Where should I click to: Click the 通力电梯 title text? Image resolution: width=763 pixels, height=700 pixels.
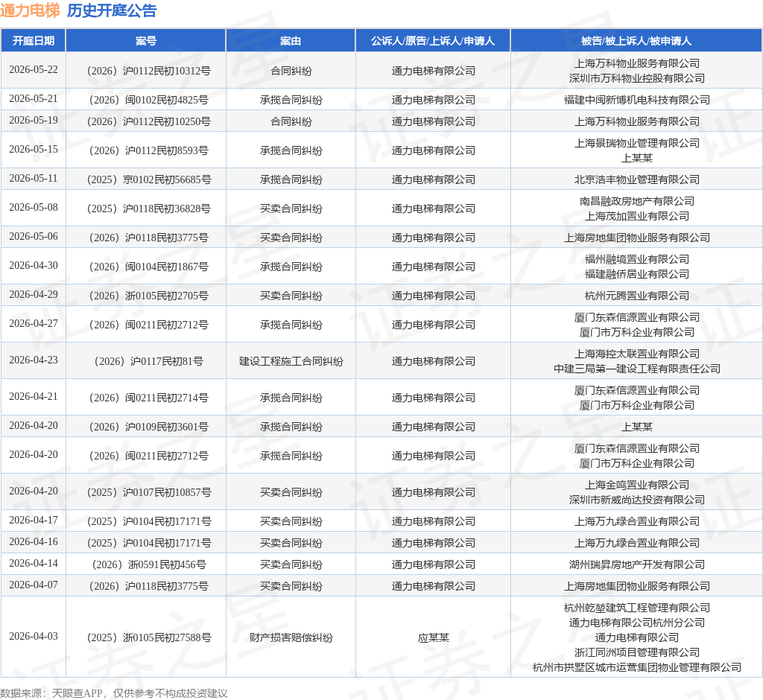[30, 10]
